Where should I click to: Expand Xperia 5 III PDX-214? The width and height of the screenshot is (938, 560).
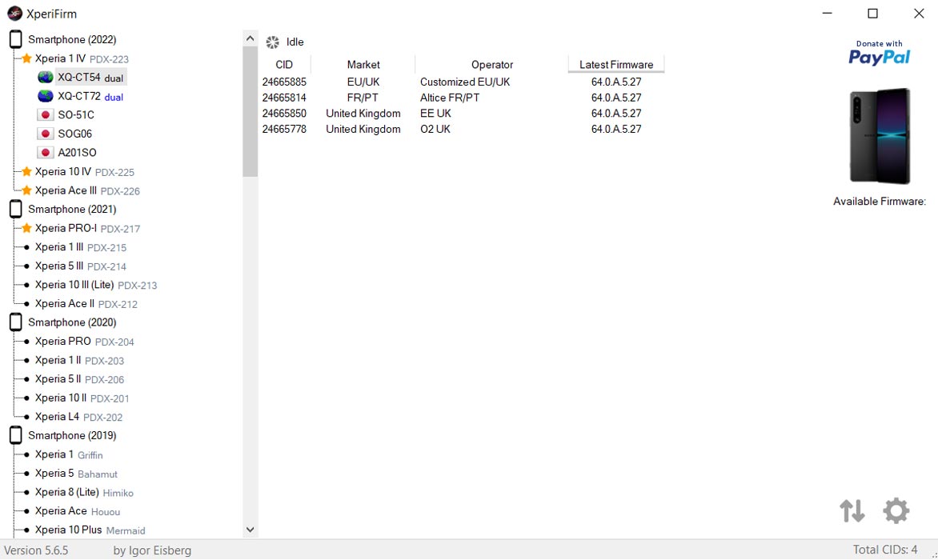[81, 266]
